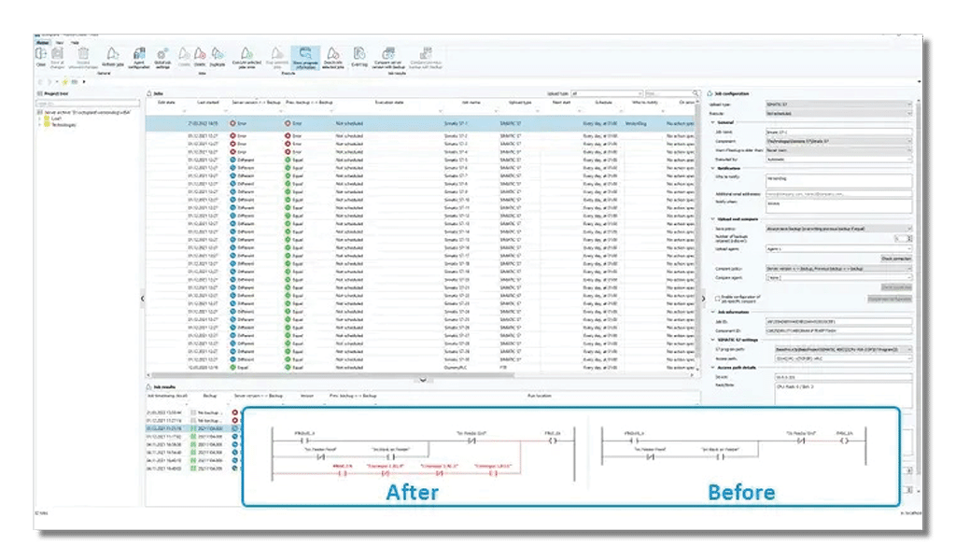This screenshot has height=560, width=956.
Task: Click the Duplicate job icon
Action: tap(218, 56)
